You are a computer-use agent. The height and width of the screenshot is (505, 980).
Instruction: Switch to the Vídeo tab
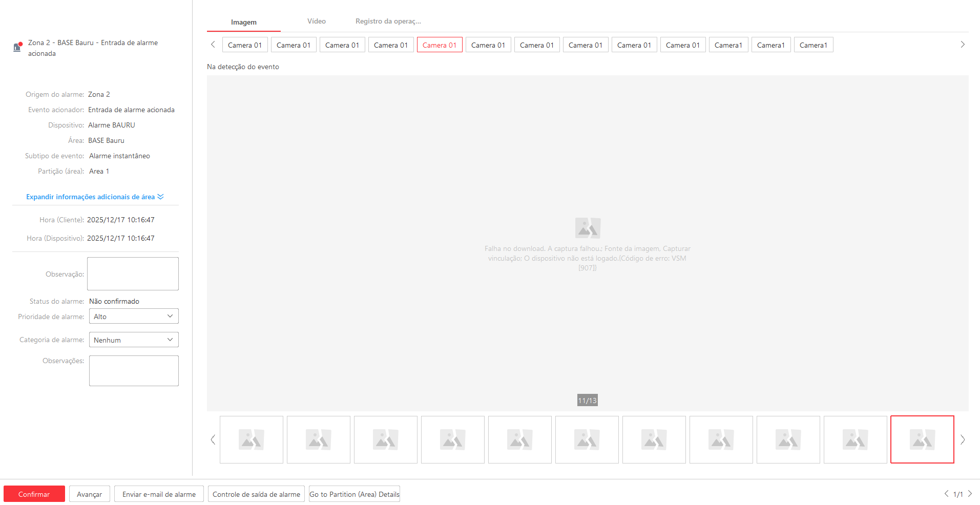316,22
